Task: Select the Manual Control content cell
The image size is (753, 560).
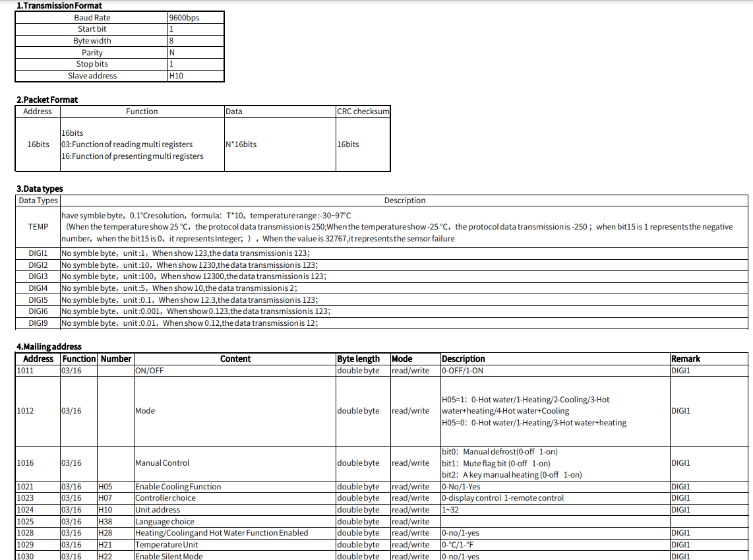Action: (158, 462)
